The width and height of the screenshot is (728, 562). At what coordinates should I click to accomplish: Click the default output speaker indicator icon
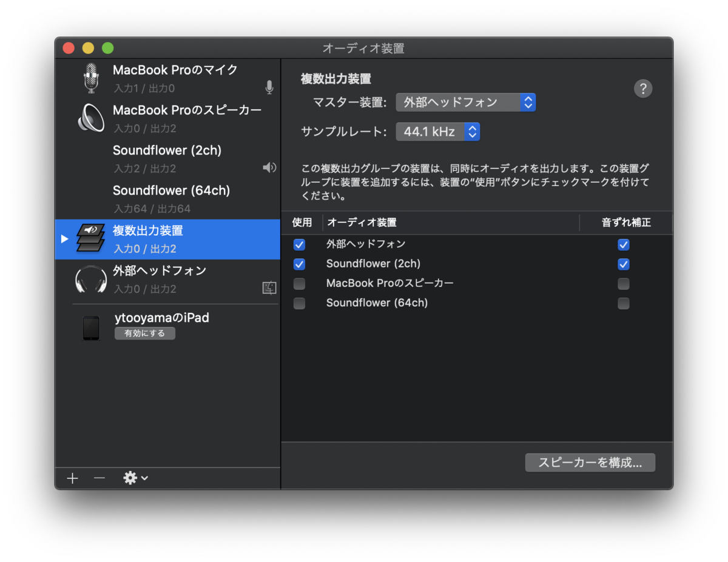coord(269,168)
